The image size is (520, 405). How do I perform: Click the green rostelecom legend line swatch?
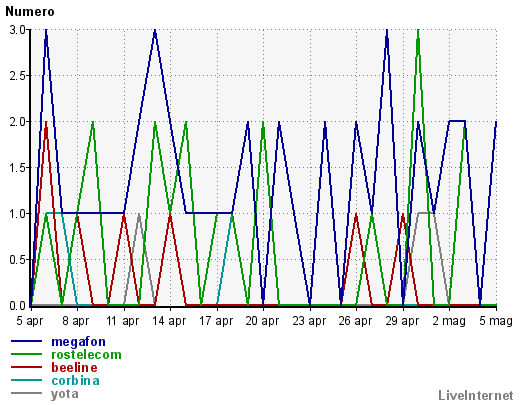point(26,354)
